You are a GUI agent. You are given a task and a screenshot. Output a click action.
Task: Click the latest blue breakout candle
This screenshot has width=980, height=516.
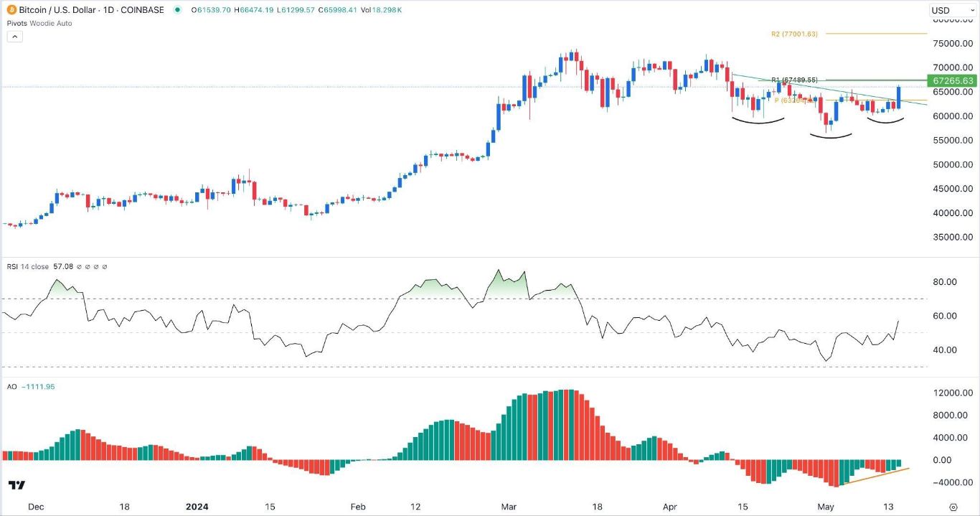click(x=898, y=98)
